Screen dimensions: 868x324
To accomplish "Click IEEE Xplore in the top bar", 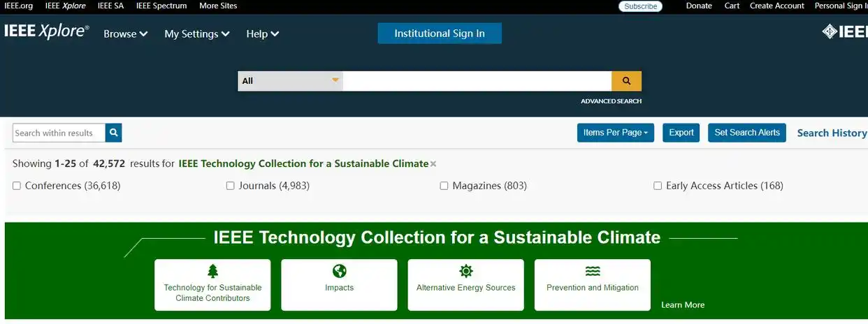I will coord(65,6).
